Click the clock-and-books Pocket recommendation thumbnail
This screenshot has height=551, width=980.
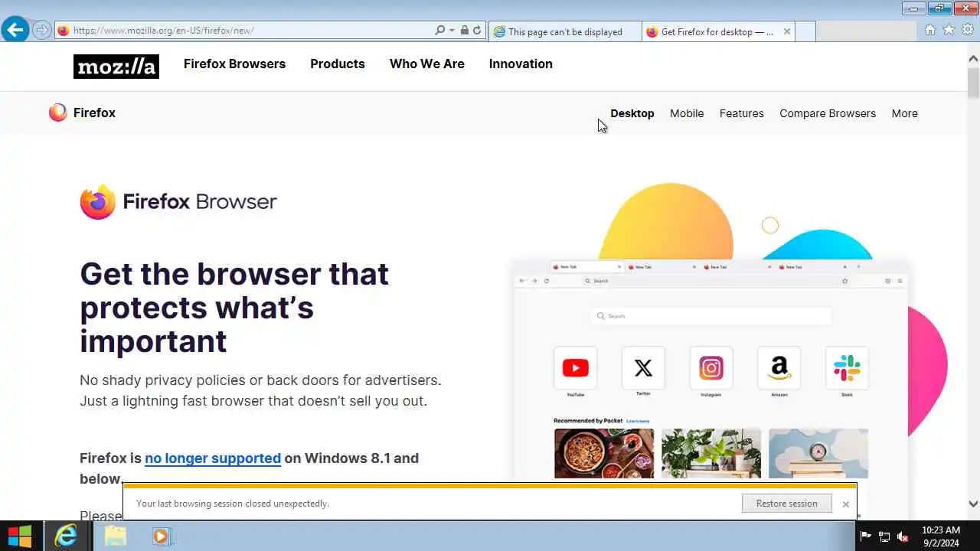coord(818,453)
